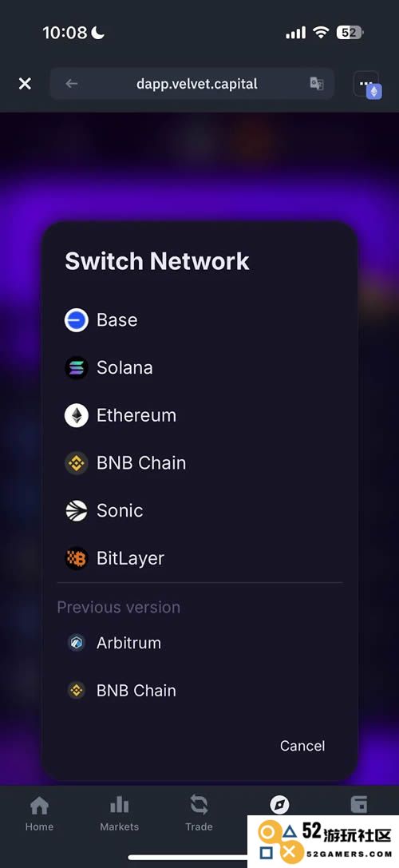Tap the Sonic network icon
399x868 pixels.
[77, 510]
